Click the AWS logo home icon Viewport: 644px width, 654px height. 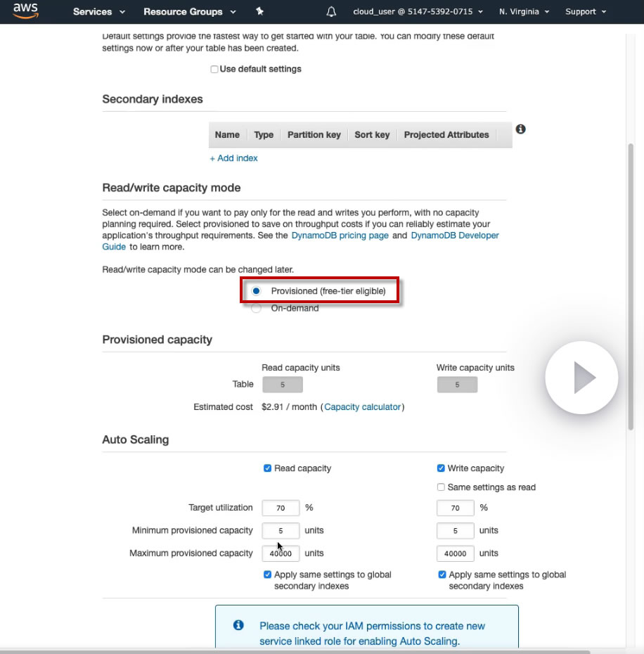25,11
